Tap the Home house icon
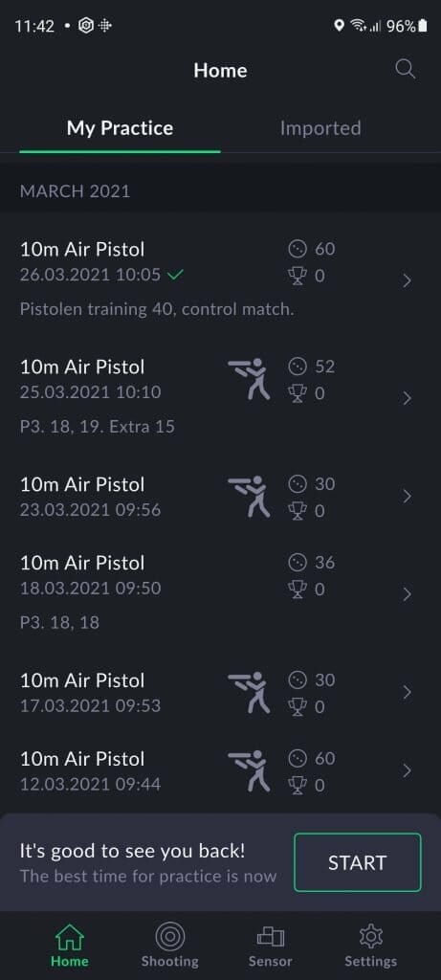Viewport: 441px width, 980px height. (69, 937)
